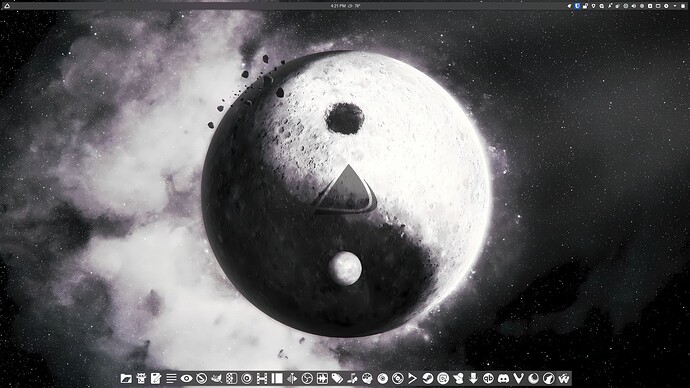Open the horizontal lines list icon in dock
Image resolution: width=690 pixels, height=388 pixels.
coord(171,378)
